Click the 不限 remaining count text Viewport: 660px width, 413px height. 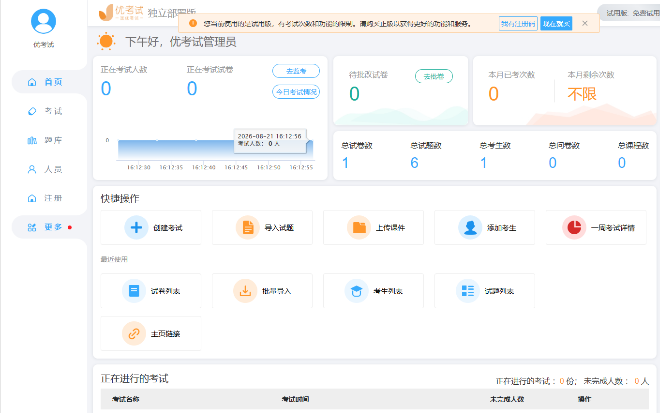pos(582,94)
